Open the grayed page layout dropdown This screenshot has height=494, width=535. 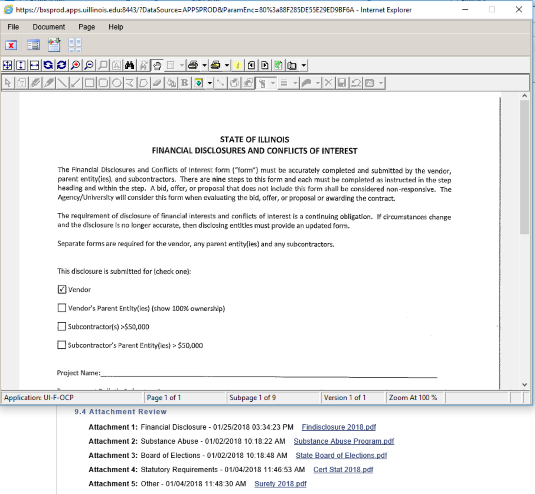click(182, 65)
